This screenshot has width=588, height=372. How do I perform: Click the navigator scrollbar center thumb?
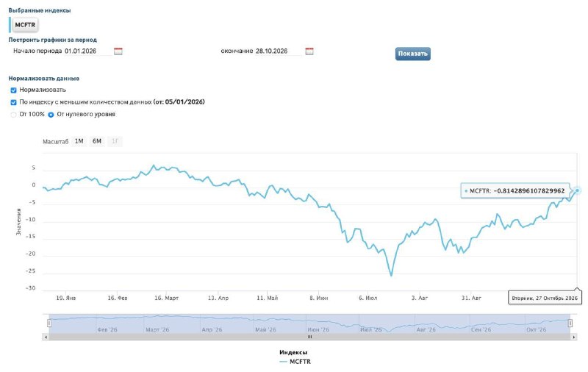click(x=309, y=337)
